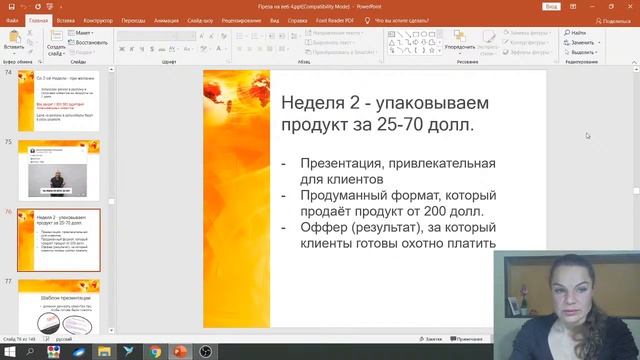Image resolution: width=640 pixels, height=360 pixels.
Task: Select the star shape in shapes gallery
Action: tap(431, 51)
